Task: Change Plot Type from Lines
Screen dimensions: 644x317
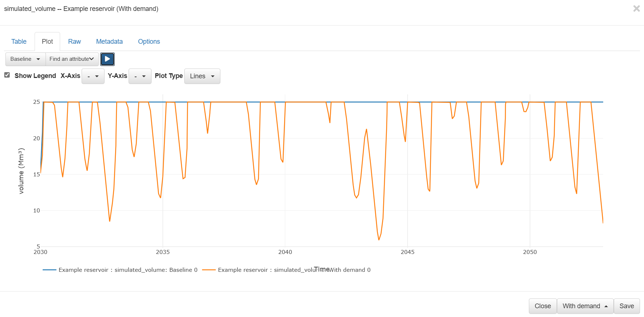Action: (x=202, y=76)
